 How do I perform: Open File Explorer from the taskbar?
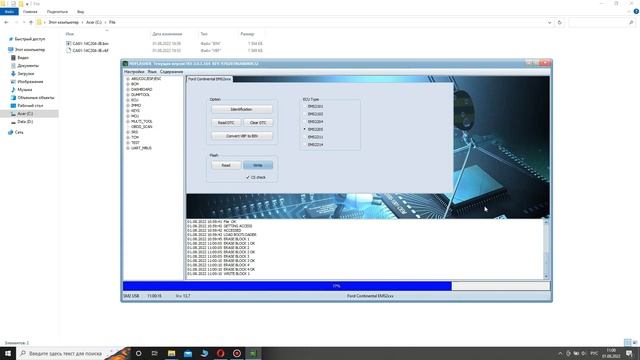click(171, 353)
